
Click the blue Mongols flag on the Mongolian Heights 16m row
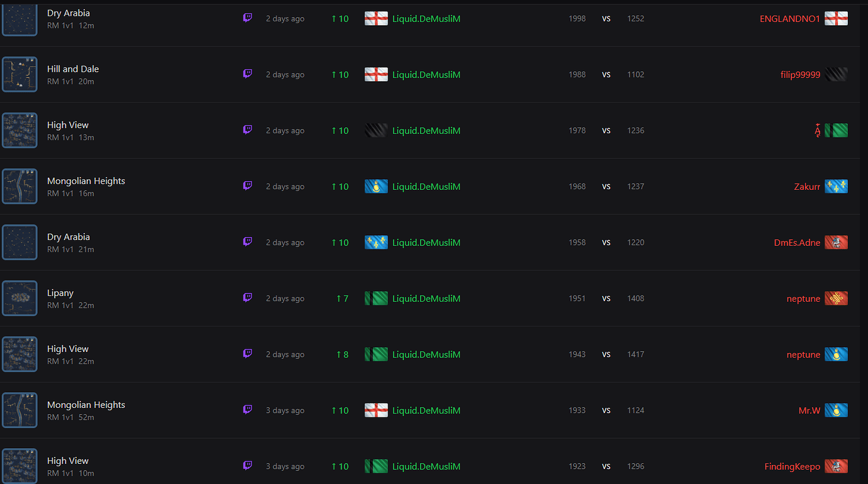tap(376, 186)
